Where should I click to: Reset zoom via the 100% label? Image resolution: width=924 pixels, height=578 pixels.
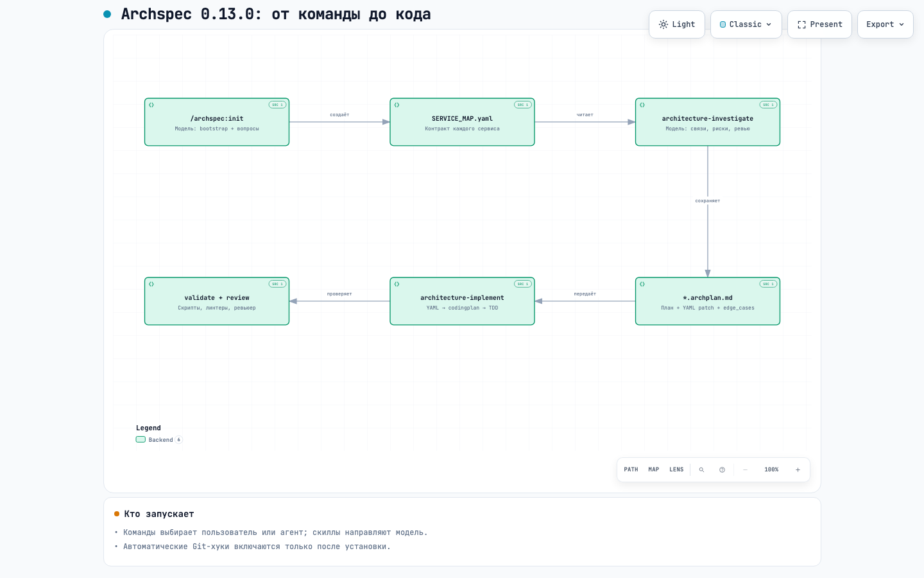pyautogui.click(x=771, y=469)
